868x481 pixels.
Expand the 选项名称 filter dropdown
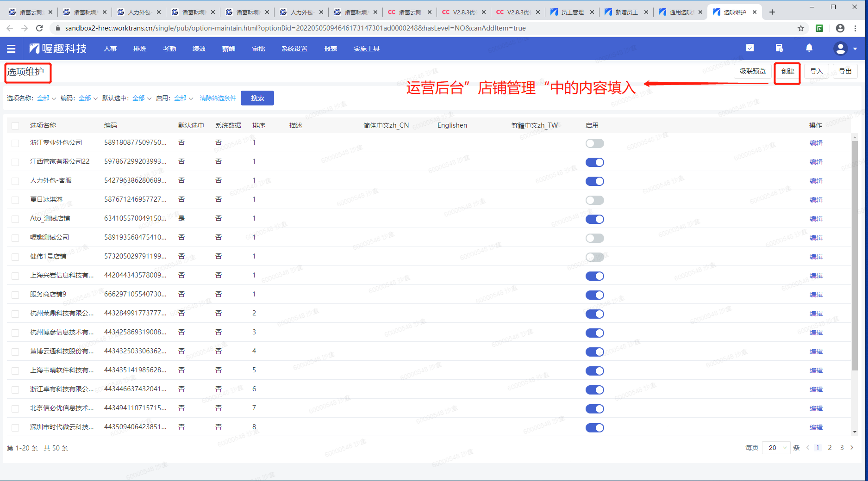[46, 98]
